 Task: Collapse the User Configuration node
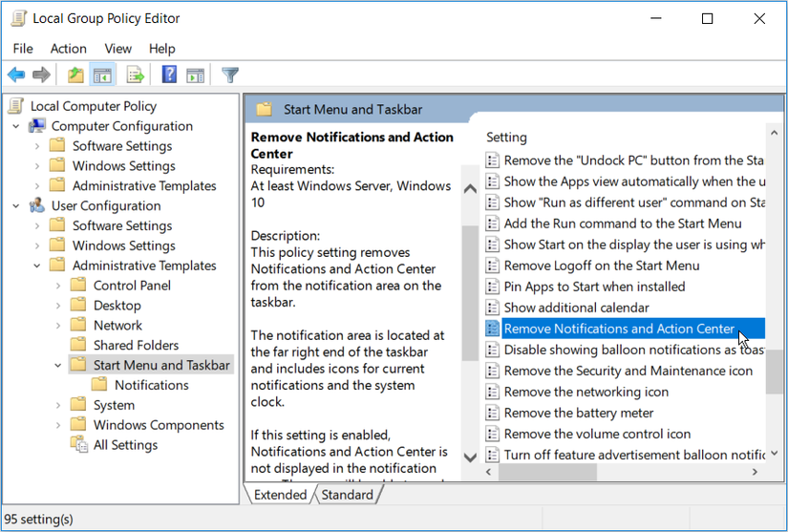click(16, 206)
